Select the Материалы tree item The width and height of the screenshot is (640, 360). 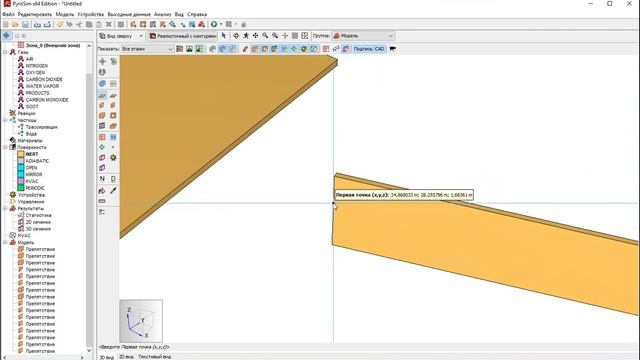pyautogui.click(x=30, y=140)
